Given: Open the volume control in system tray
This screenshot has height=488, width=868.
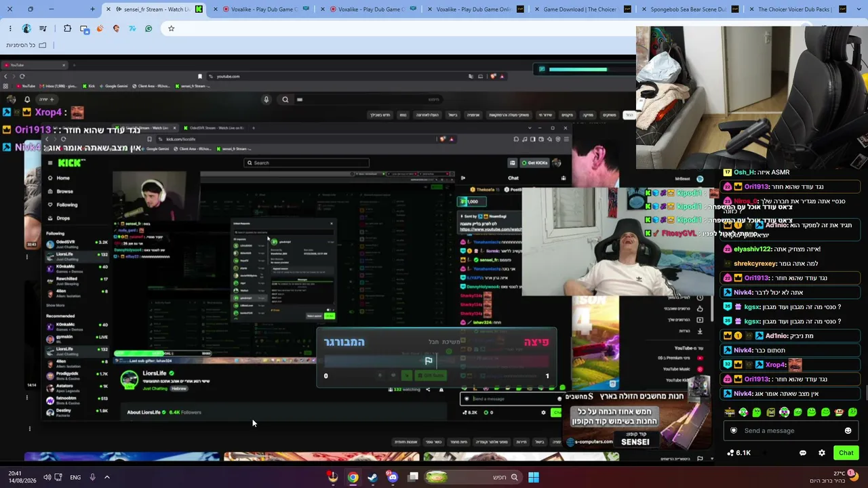Looking at the screenshot, I should coord(47,477).
